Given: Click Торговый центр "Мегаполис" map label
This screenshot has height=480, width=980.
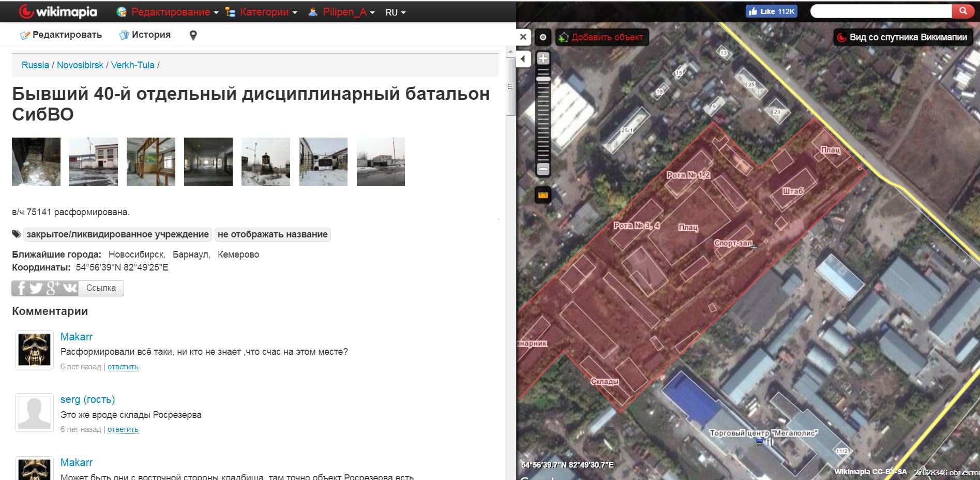Looking at the screenshot, I should pyautogui.click(x=763, y=433).
